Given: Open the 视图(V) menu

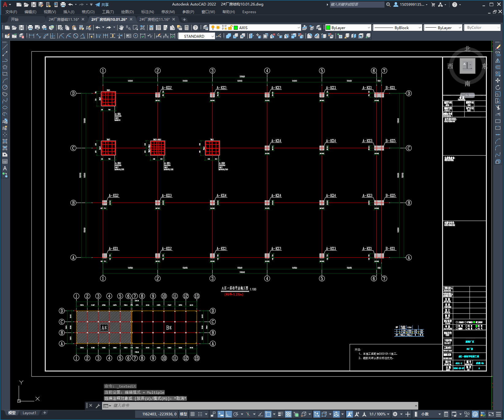Looking at the screenshot, I should click(x=50, y=12).
